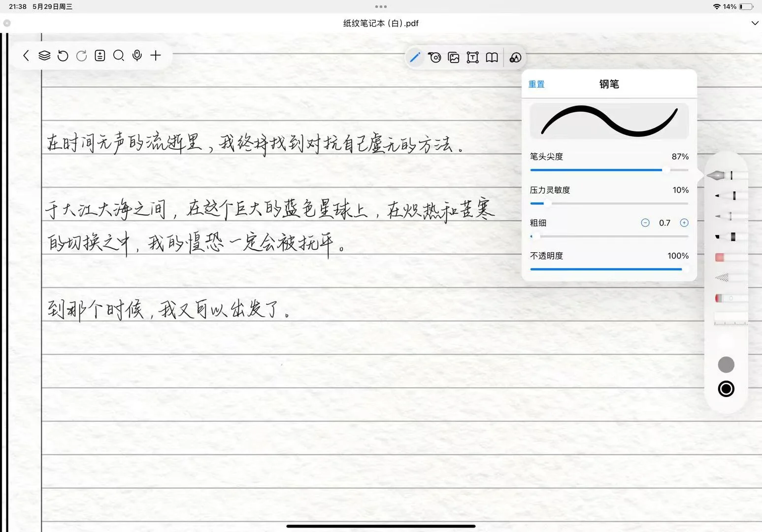
Task: Click the 压力灵敏度 slider track
Action: pyautogui.click(x=609, y=203)
